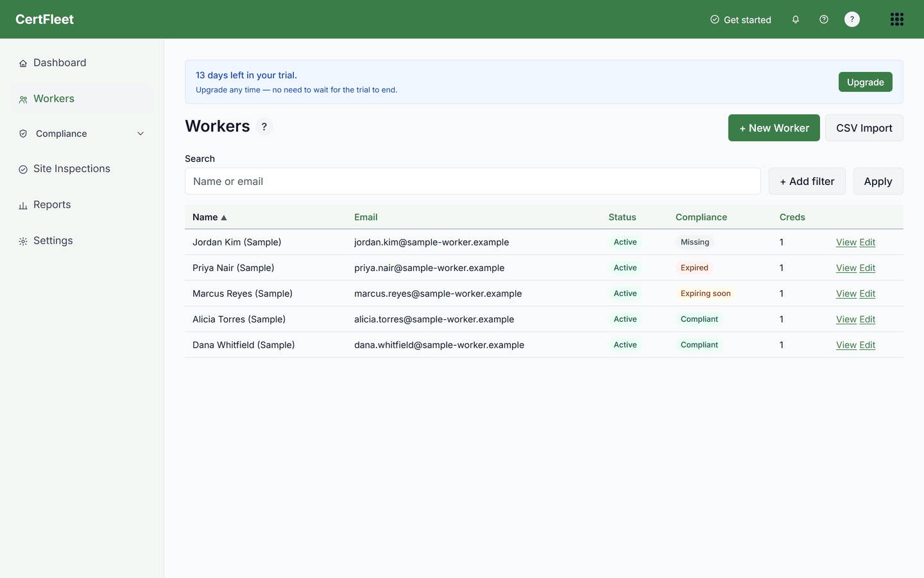Image resolution: width=924 pixels, height=578 pixels.
Task: Open Settings from the sidebar
Action: 82,240
